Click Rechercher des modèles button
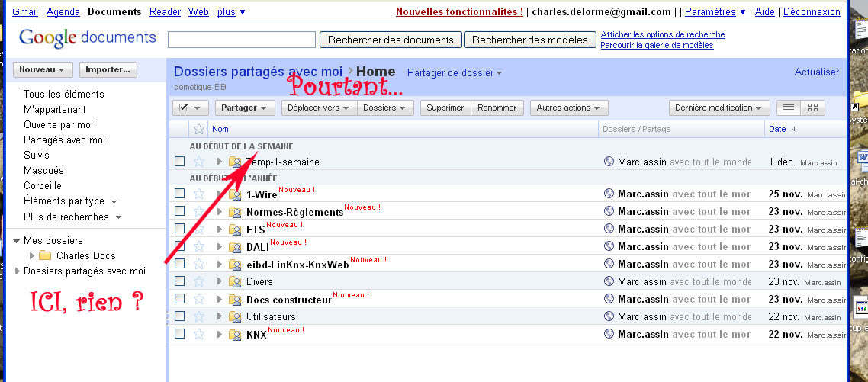Image resolution: width=868 pixels, height=382 pixels. (530, 40)
